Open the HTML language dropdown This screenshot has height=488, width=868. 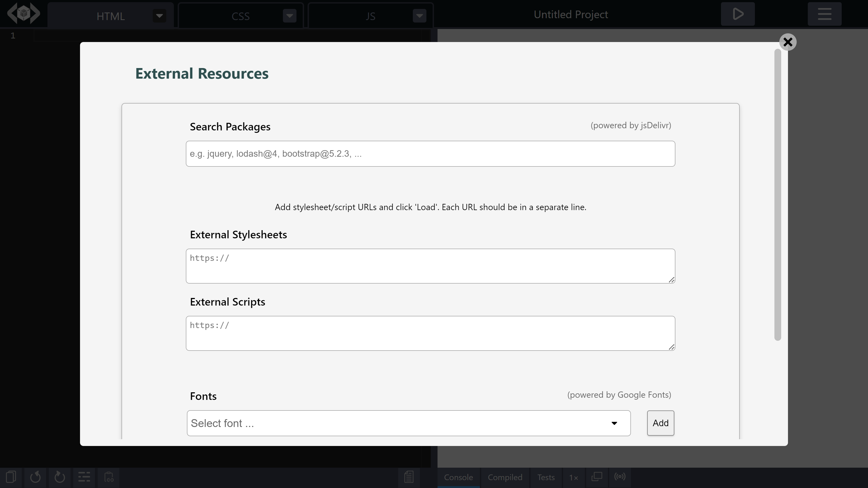(159, 15)
